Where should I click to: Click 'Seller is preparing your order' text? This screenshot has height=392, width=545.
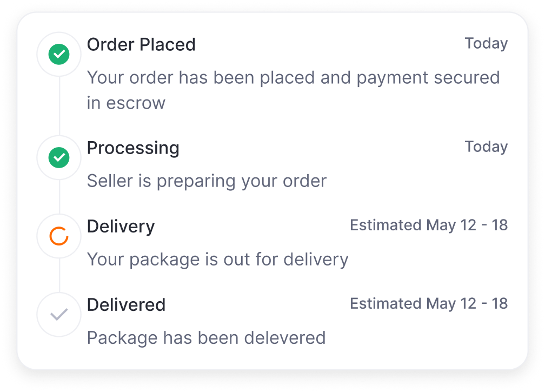(x=207, y=181)
